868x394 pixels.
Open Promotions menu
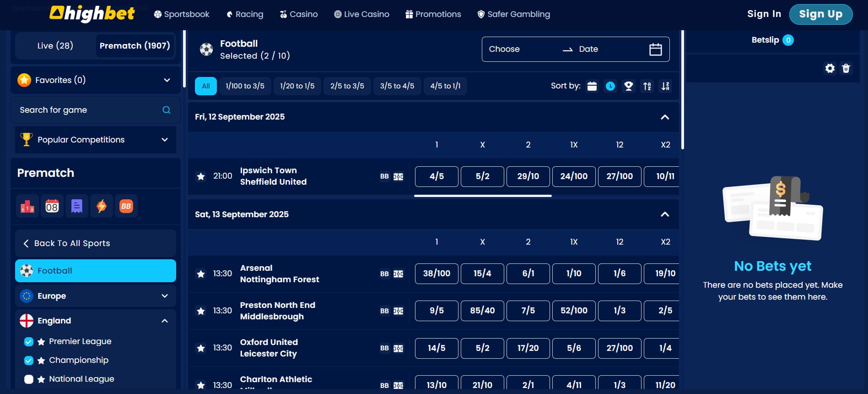[x=433, y=14]
